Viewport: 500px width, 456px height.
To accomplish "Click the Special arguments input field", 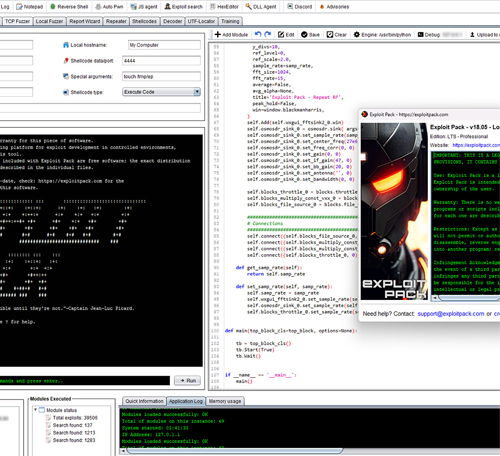I will coord(161,76).
